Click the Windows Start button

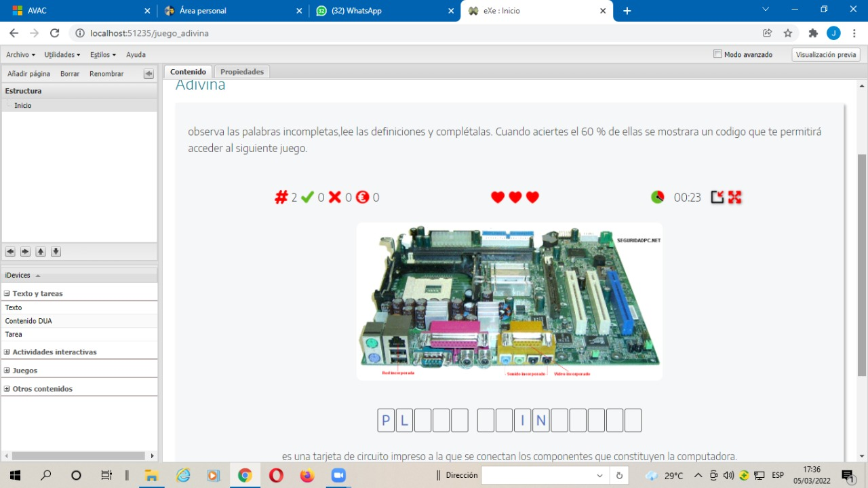(x=16, y=475)
